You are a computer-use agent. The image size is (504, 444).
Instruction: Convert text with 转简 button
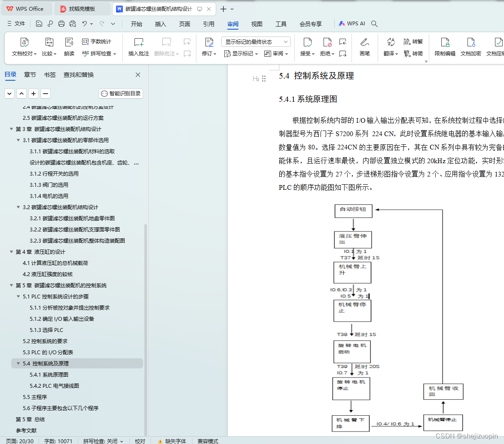pyautogui.click(x=413, y=53)
